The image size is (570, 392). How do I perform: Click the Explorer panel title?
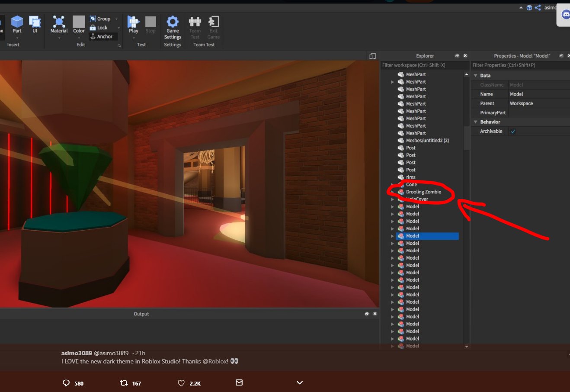[x=425, y=56]
